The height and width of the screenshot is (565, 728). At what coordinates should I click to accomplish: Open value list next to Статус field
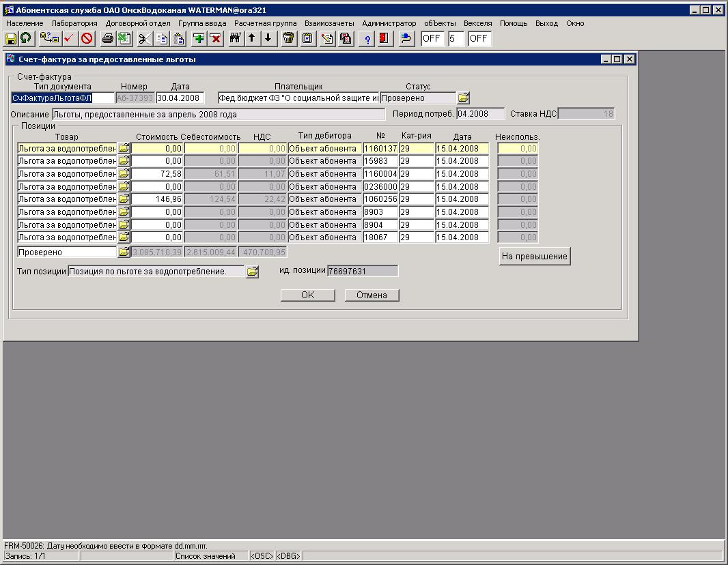point(463,98)
